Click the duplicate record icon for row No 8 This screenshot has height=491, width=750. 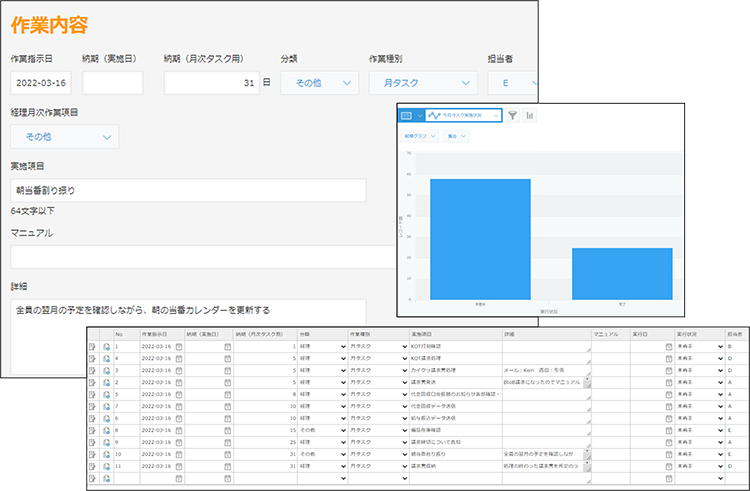click(107, 430)
